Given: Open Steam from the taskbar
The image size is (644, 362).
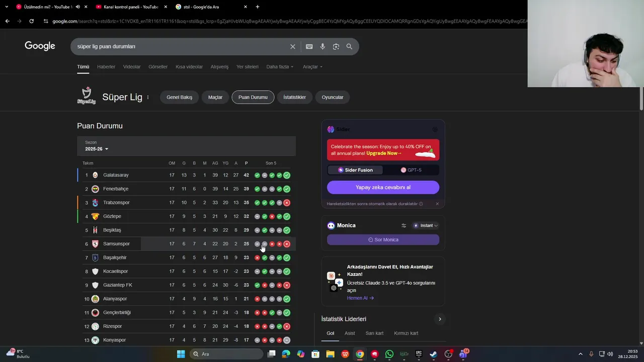Looking at the screenshot, I should [433, 354].
